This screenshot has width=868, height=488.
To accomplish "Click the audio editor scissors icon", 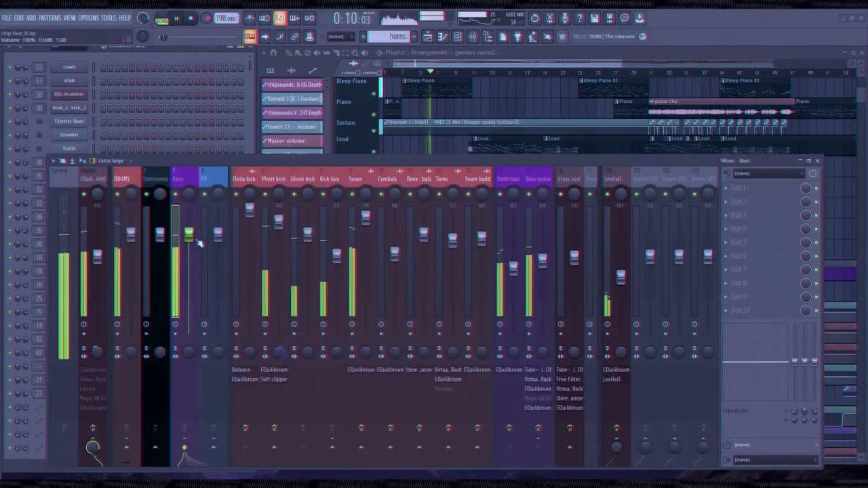I will [550, 18].
